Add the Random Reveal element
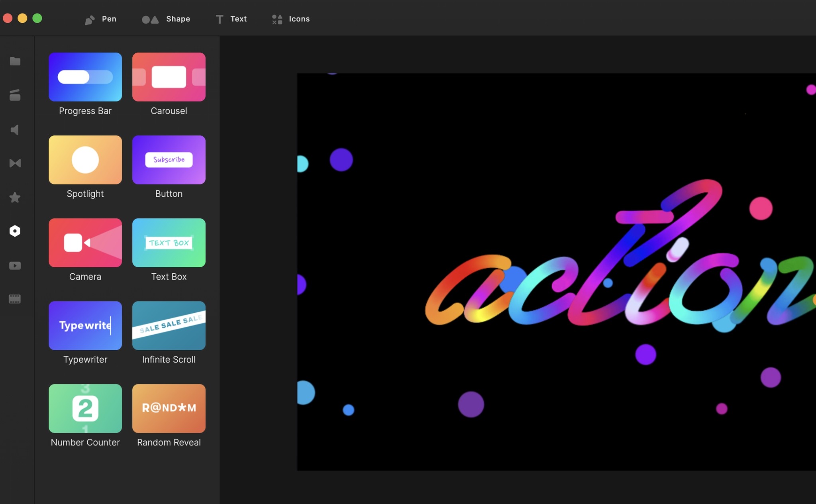816x504 pixels. pos(169,408)
